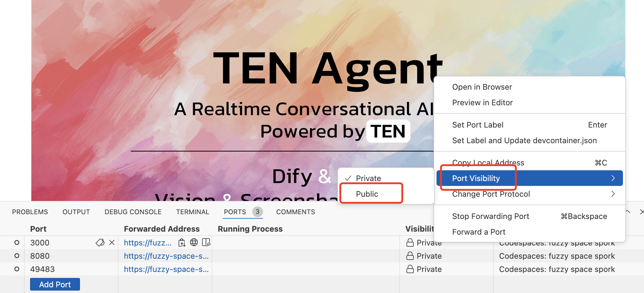Image resolution: width=644 pixels, height=293 pixels.
Task: Switch to the TERMINAL tab
Action: 192,212
